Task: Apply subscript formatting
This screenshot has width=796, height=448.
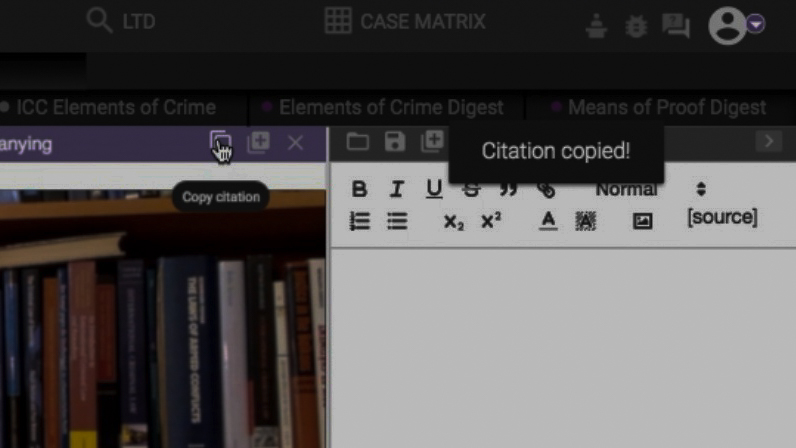Action: pos(454,222)
